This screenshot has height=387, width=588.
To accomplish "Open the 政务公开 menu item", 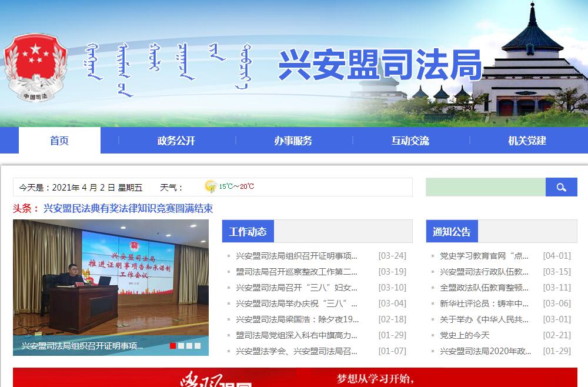I will pos(176,141).
